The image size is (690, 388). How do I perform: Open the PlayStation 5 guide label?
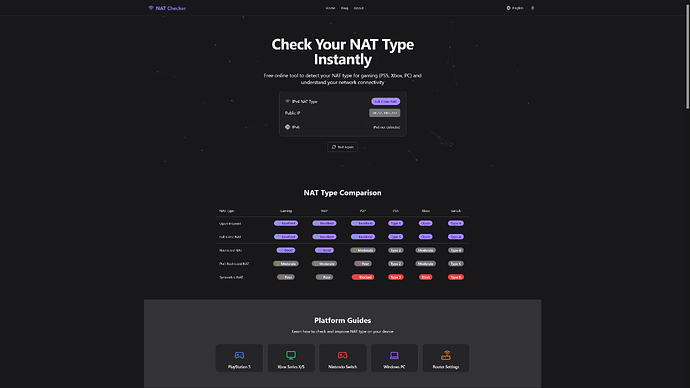239,367
